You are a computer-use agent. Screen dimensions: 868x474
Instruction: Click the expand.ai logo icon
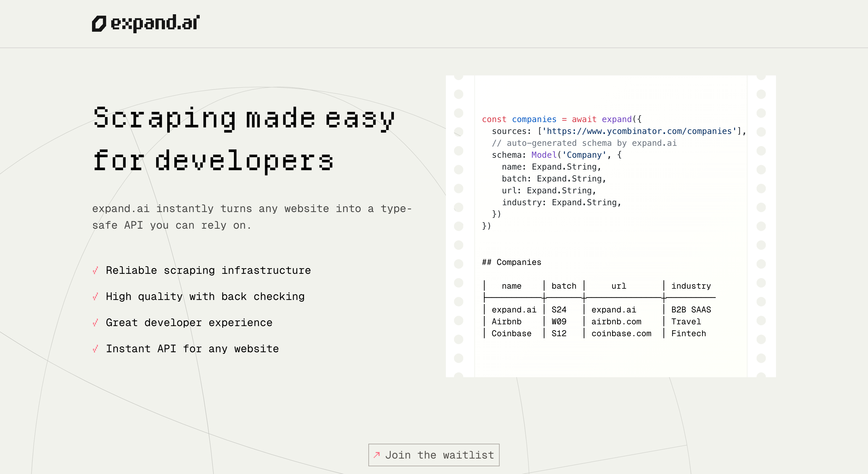(99, 23)
